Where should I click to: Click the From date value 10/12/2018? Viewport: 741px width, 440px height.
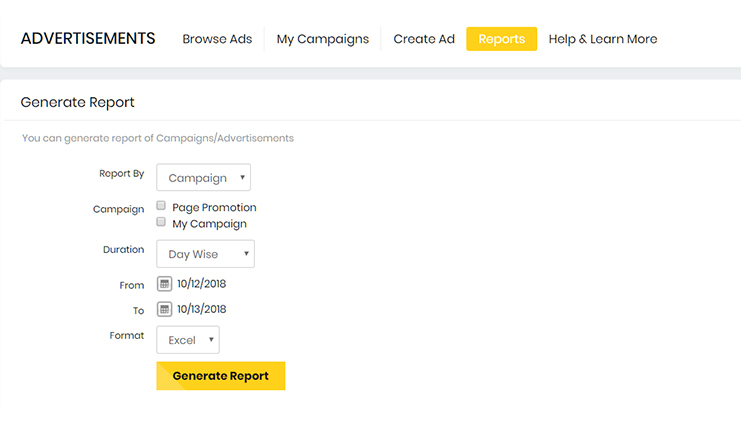(202, 284)
